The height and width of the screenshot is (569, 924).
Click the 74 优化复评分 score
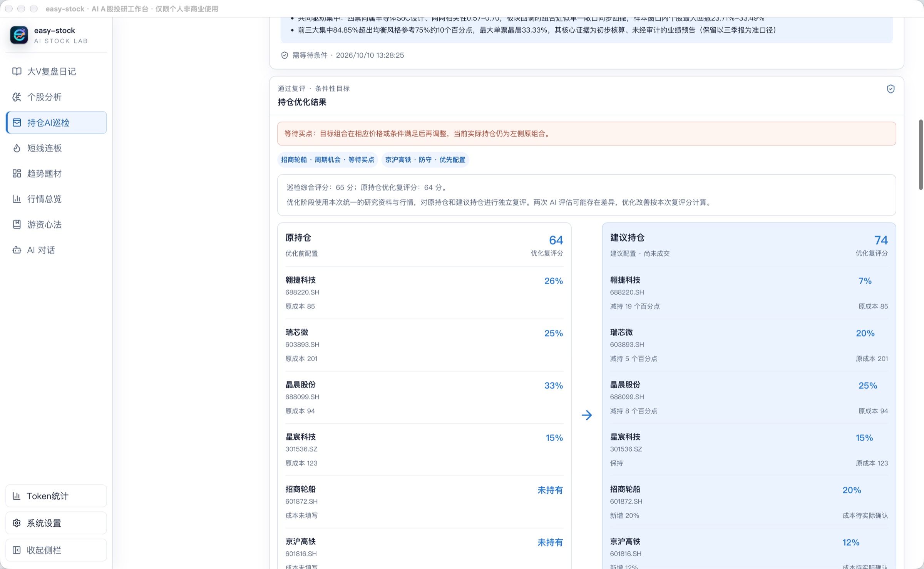[881, 240]
